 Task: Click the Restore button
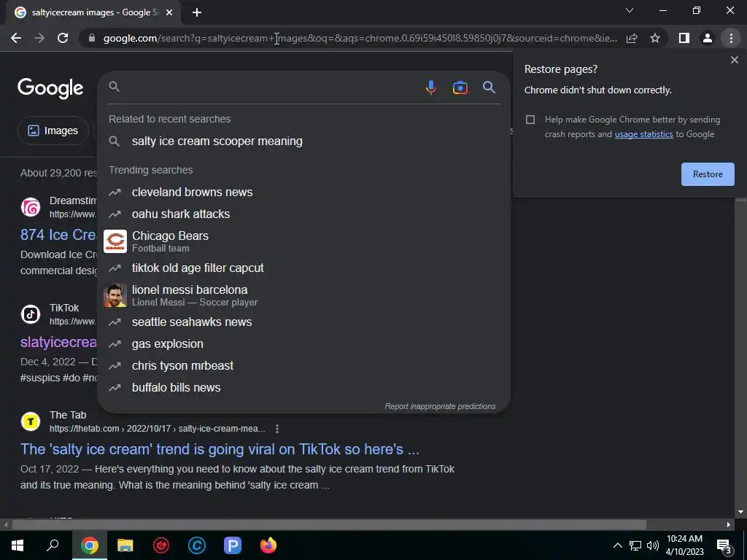[708, 174]
